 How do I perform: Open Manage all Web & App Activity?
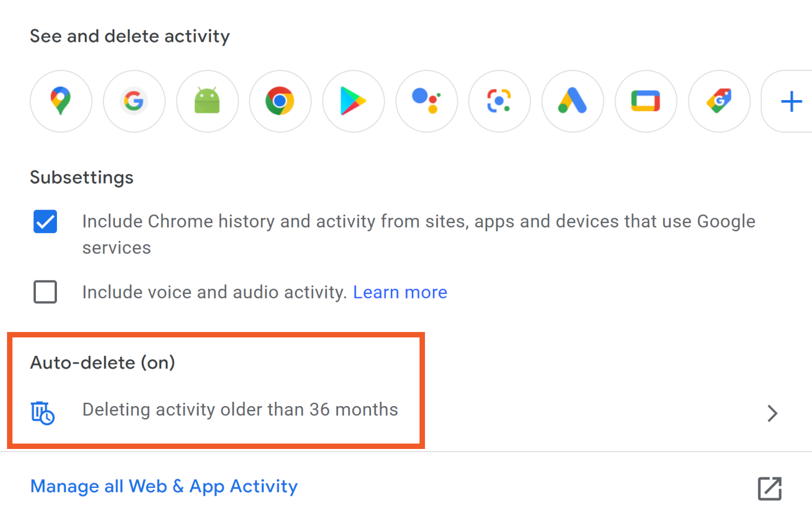click(x=164, y=486)
